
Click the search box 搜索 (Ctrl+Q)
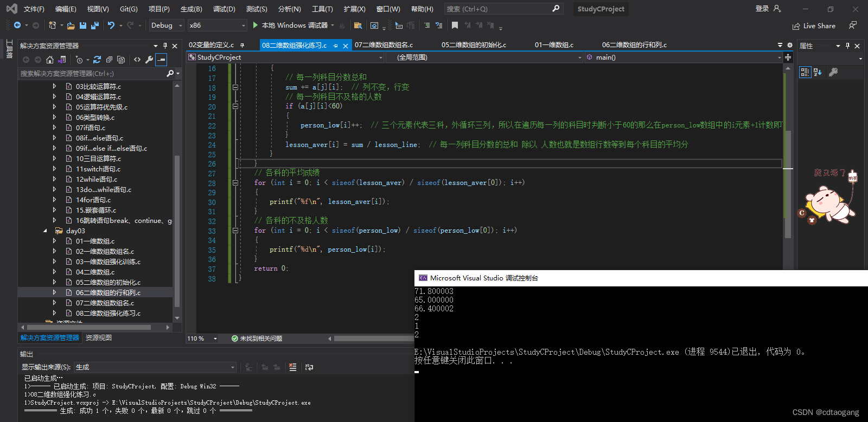click(504, 9)
